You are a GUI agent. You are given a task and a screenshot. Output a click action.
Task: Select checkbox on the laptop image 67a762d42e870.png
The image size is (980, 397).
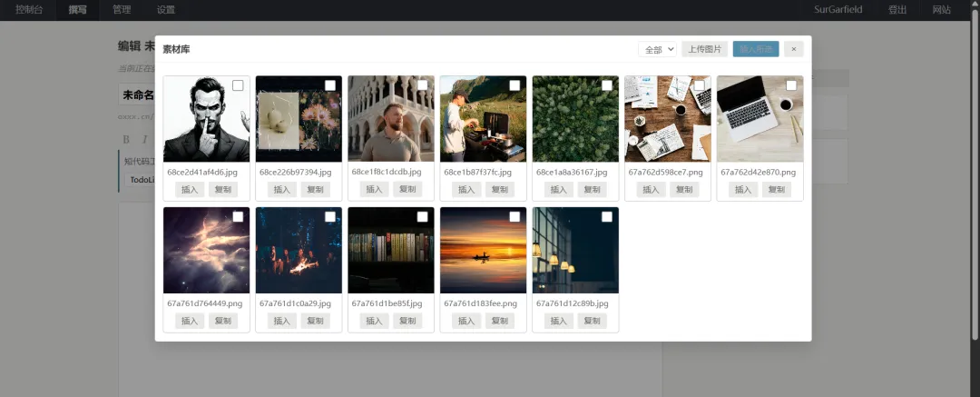[791, 85]
